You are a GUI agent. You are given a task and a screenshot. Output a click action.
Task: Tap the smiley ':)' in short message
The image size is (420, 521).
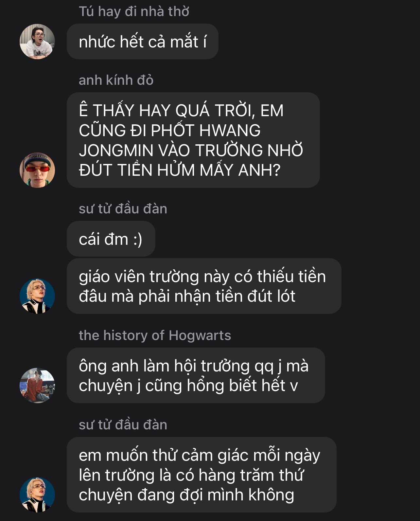(x=138, y=239)
